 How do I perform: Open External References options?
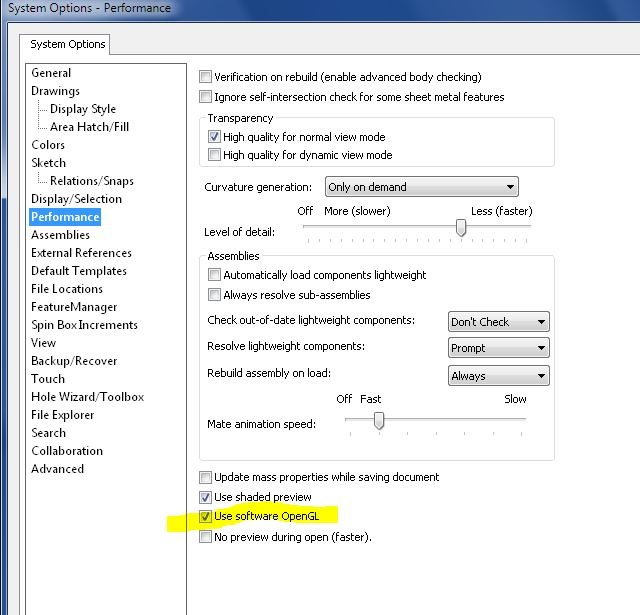[81, 253]
